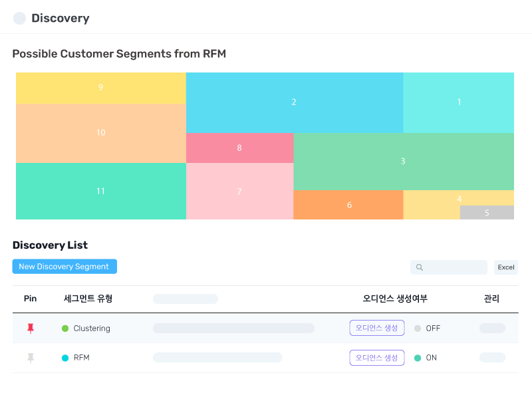This screenshot has height=399, width=532.
Task: Click 오디언스 생성 button in Clustering row
Action: tap(376, 328)
